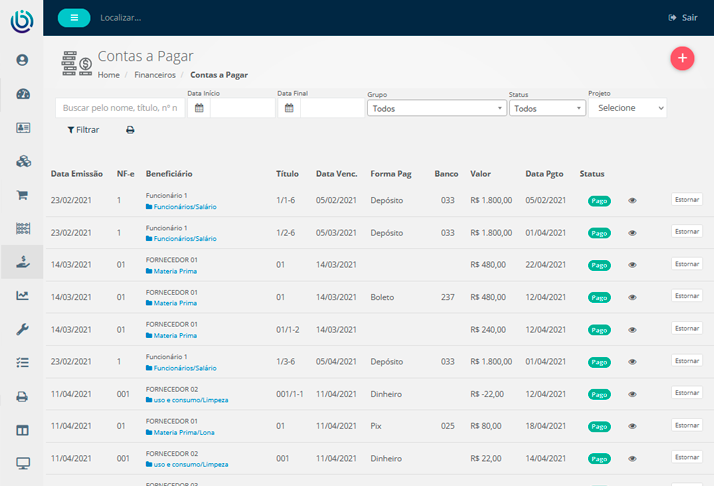Click the Filtrar button
Image resolution: width=714 pixels, height=486 pixels.
83,130
